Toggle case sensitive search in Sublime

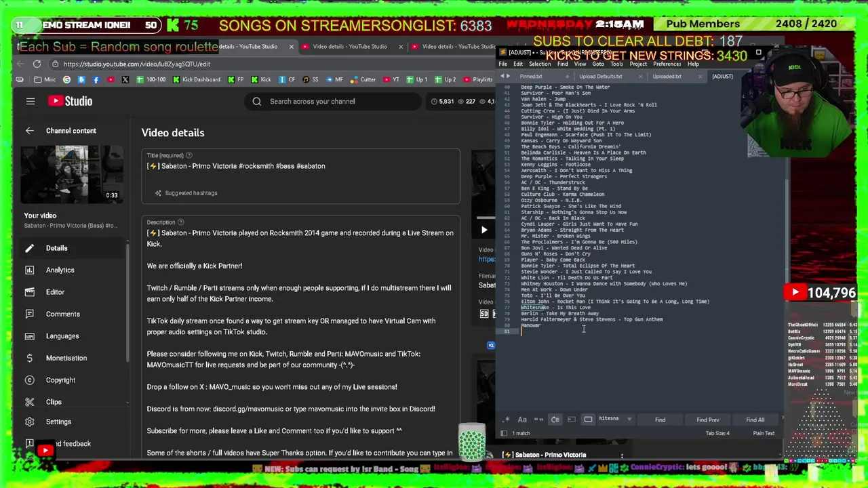522,420
